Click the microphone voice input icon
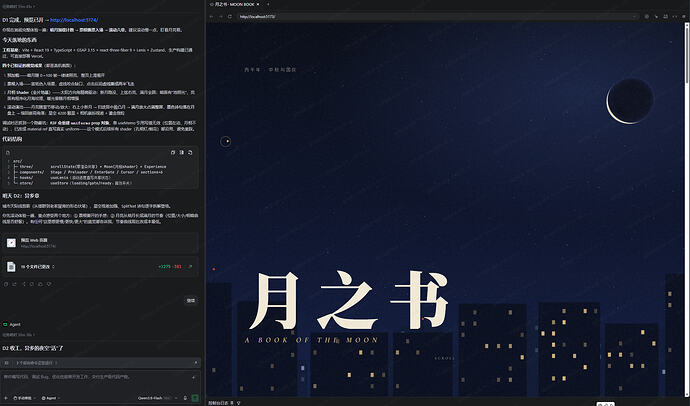690x406 pixels. (x=185, y=398)
